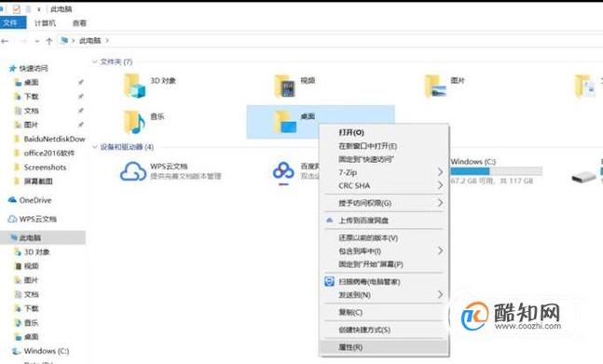Expand the 授予访问权限(G) submenu arrow
This screenshot has width=603, height=364.
tap(440, 203)
